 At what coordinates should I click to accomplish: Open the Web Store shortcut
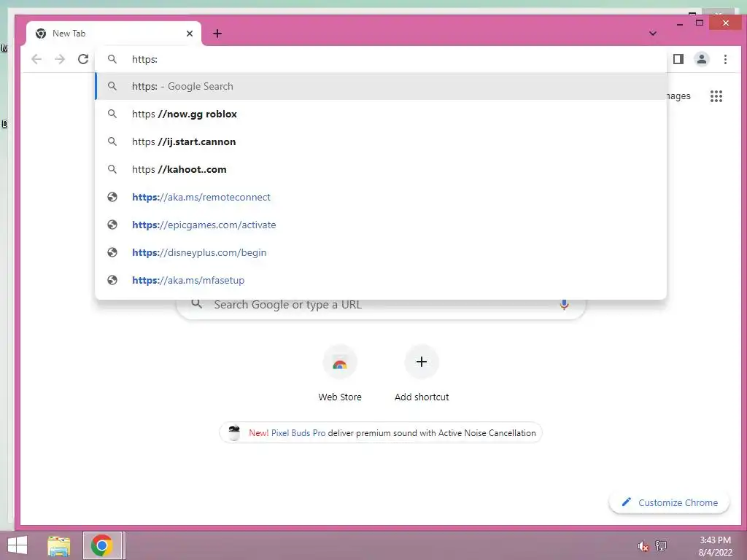[x=340, y=374]
